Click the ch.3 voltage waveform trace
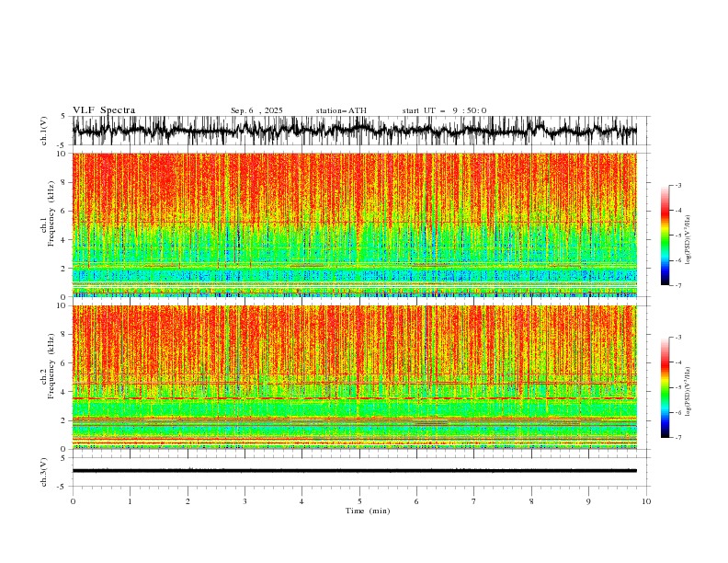Viewport: 728px width, 563px height. coord(355,471)
